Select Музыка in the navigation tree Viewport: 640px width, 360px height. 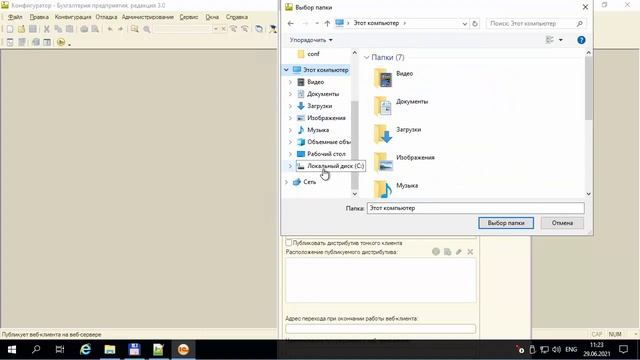(313, 130)
